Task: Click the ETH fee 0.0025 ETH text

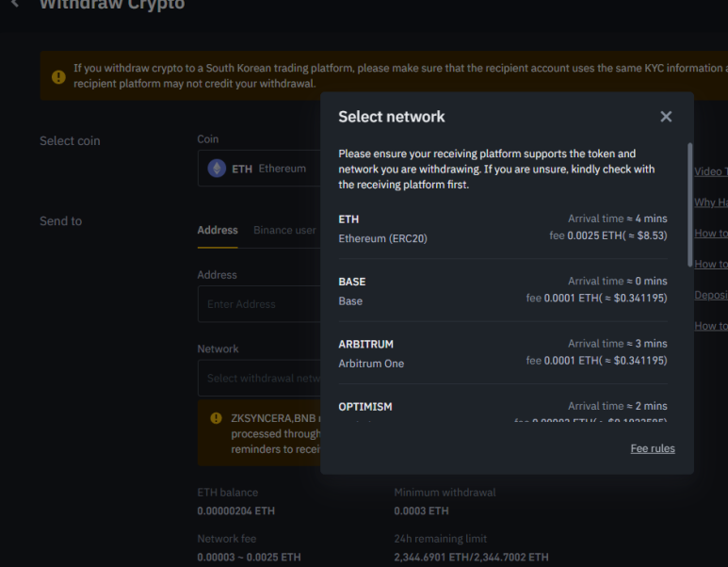Action: point(608,235)
